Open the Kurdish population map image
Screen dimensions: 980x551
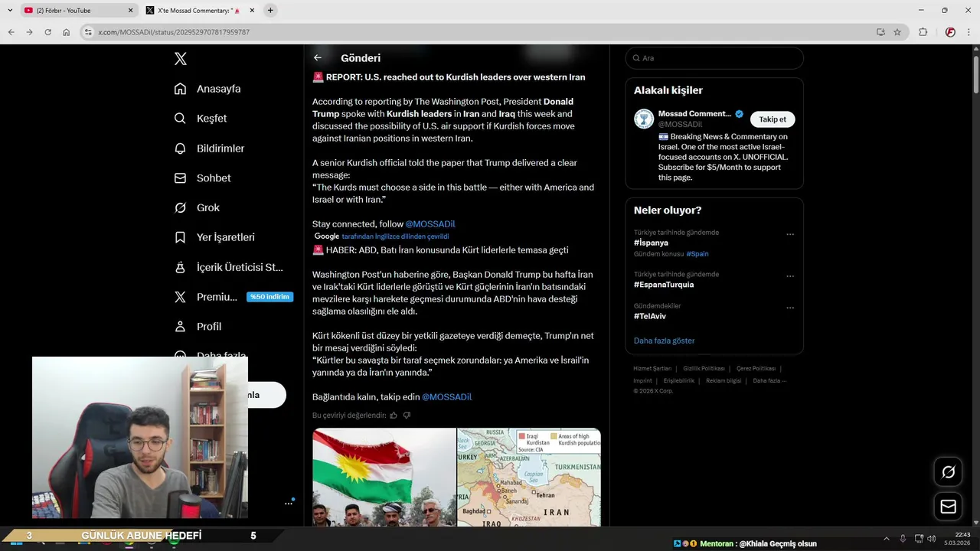(529, 478)
